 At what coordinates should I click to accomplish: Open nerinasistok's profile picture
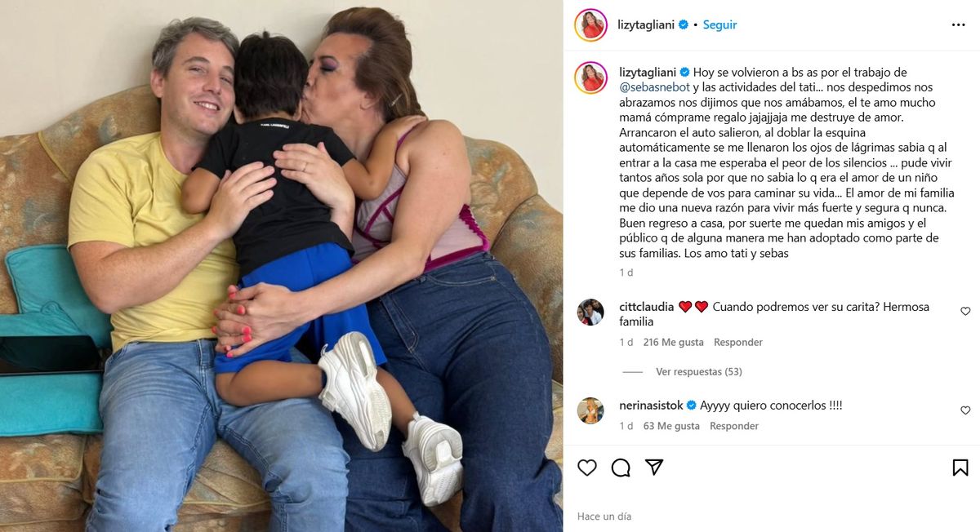click(x=590, y=410)
